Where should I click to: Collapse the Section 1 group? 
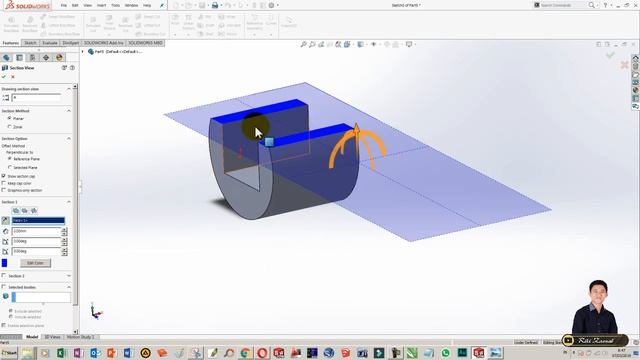[69, 202]
